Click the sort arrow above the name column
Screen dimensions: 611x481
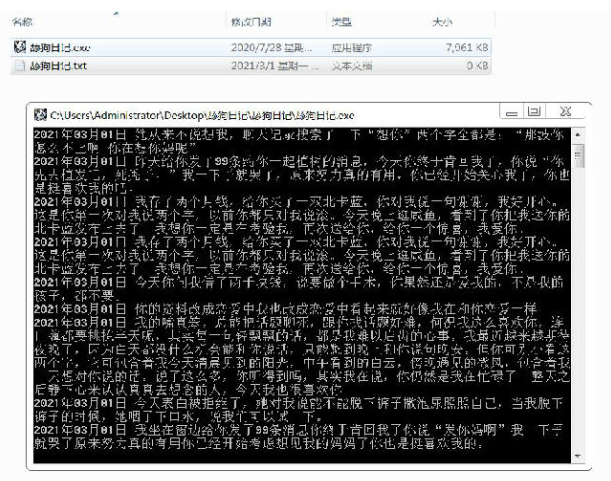[116, 14]
